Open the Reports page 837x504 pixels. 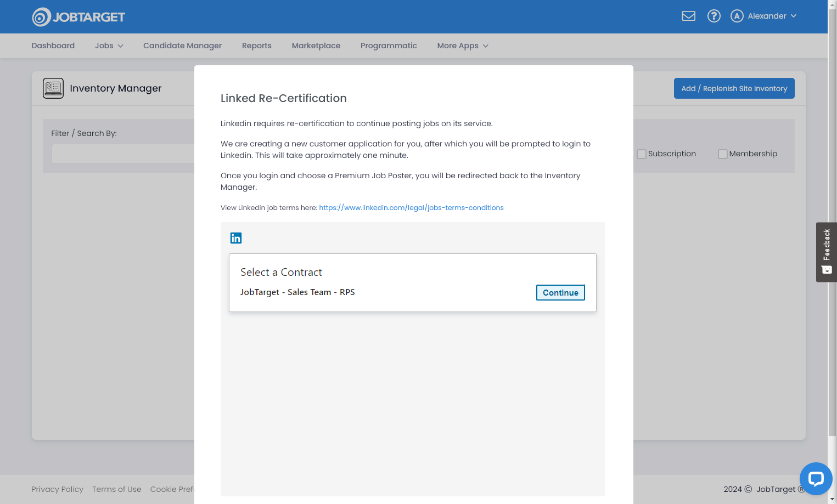click(x=256, y=46)
